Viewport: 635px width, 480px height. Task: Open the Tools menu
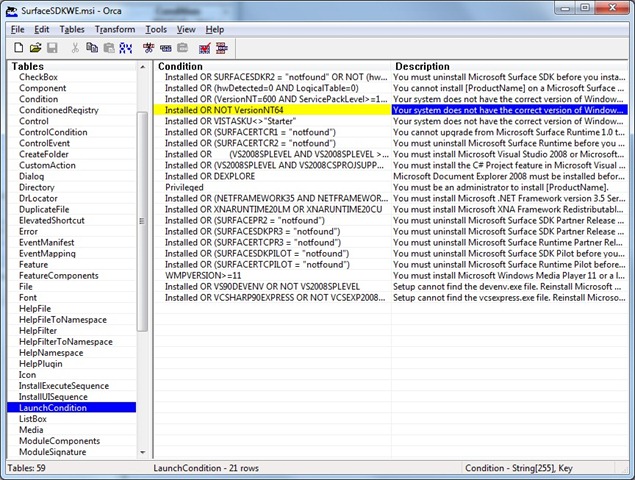click(156, 30)
